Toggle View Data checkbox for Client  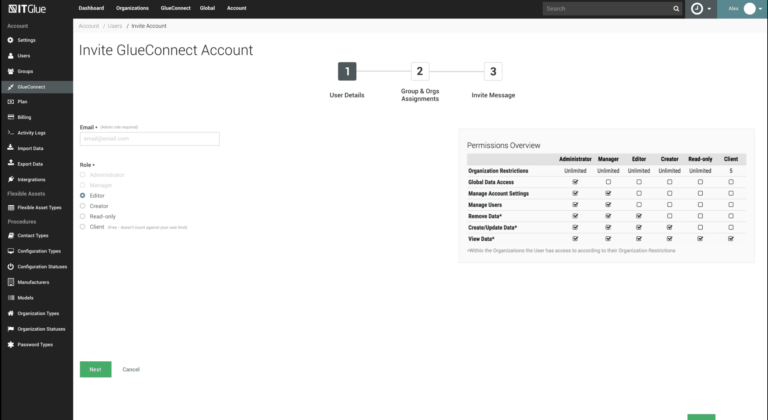(x=731, y=239)
